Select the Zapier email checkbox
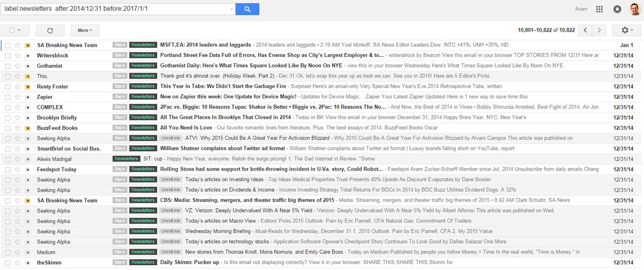Viewport: 644px width, 270px height. point(8,97)
